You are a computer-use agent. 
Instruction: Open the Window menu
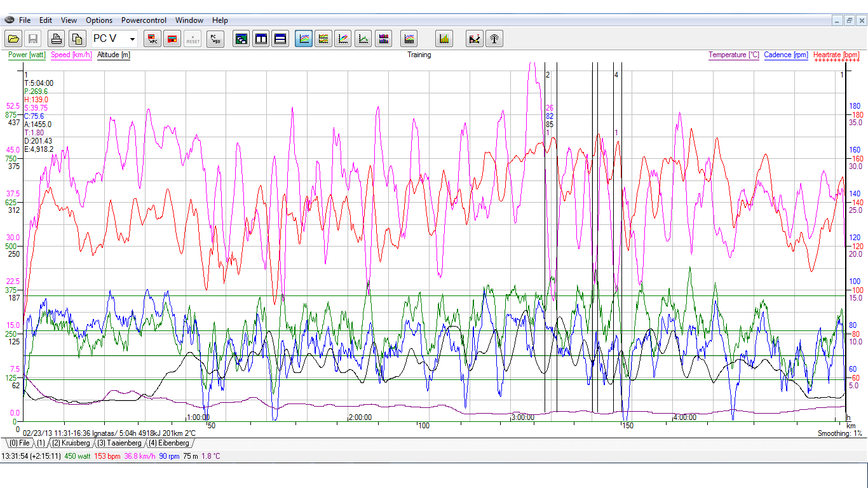[189, 20]
